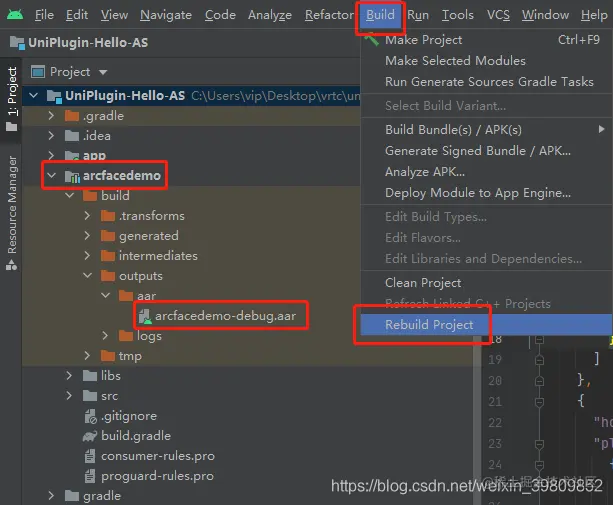The image size is (613, 505).
Task: Open the Tools menu
Action: pyautogui.click(x=457, y=15)
